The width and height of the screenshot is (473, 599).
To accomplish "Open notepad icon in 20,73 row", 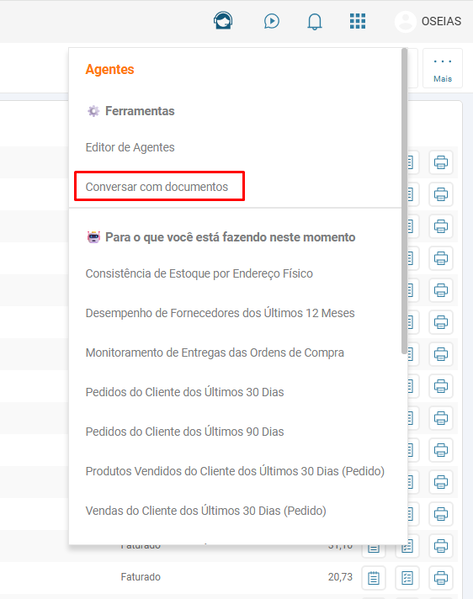I will [x=374, y=578].
